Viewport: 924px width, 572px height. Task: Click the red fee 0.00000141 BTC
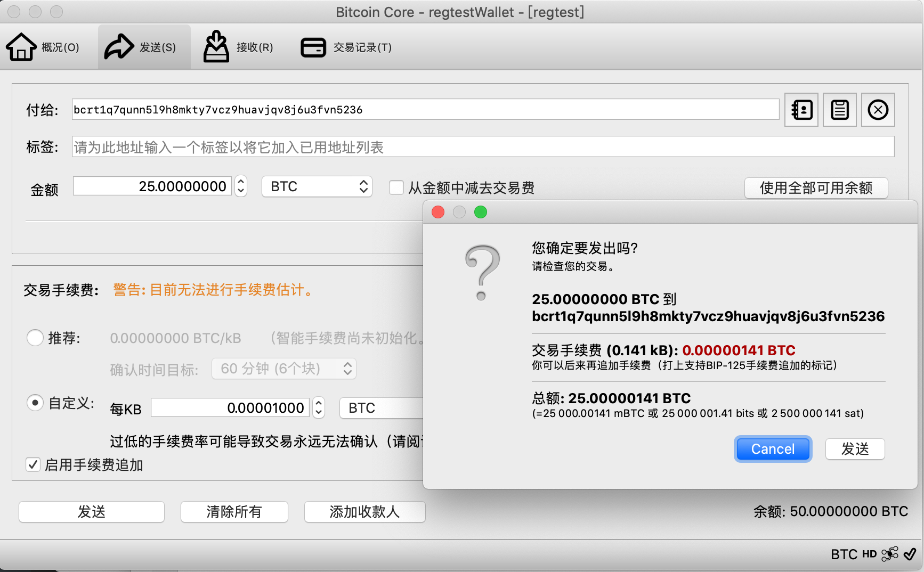point(739,350)
